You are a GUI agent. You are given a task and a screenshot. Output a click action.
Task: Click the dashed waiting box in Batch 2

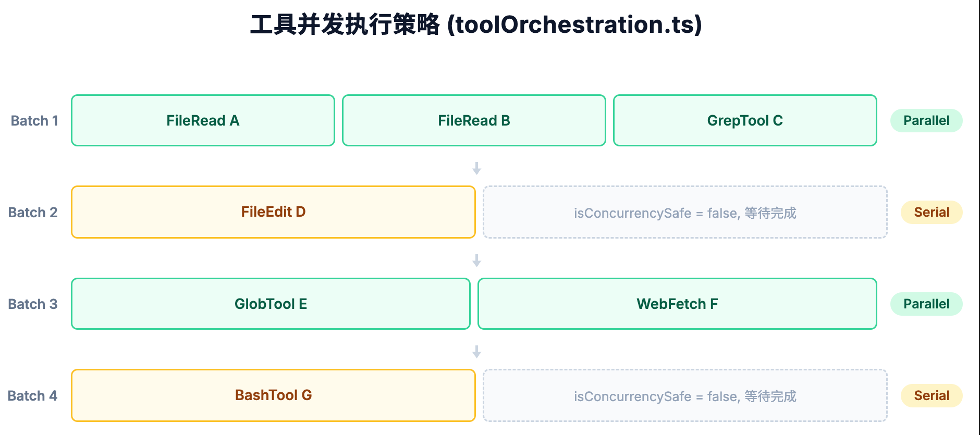(x=685, y=212)
